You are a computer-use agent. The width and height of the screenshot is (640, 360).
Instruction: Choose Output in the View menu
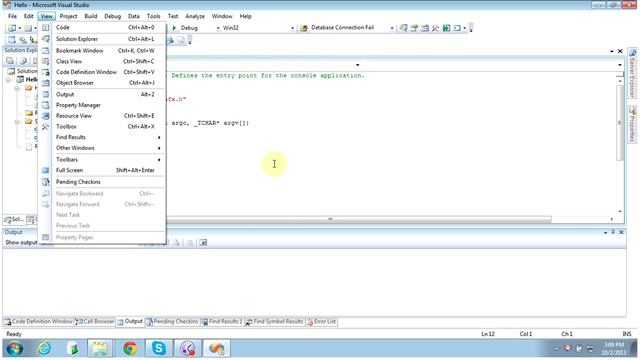click(102, 94)
